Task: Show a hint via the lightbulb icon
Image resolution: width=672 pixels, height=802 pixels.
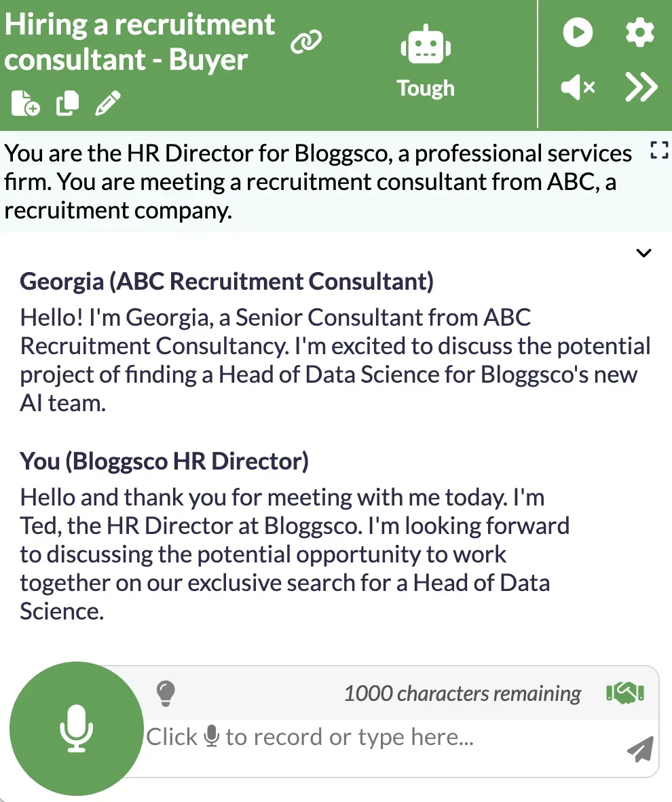Action: pyautogui.click(x=166, y=693)
